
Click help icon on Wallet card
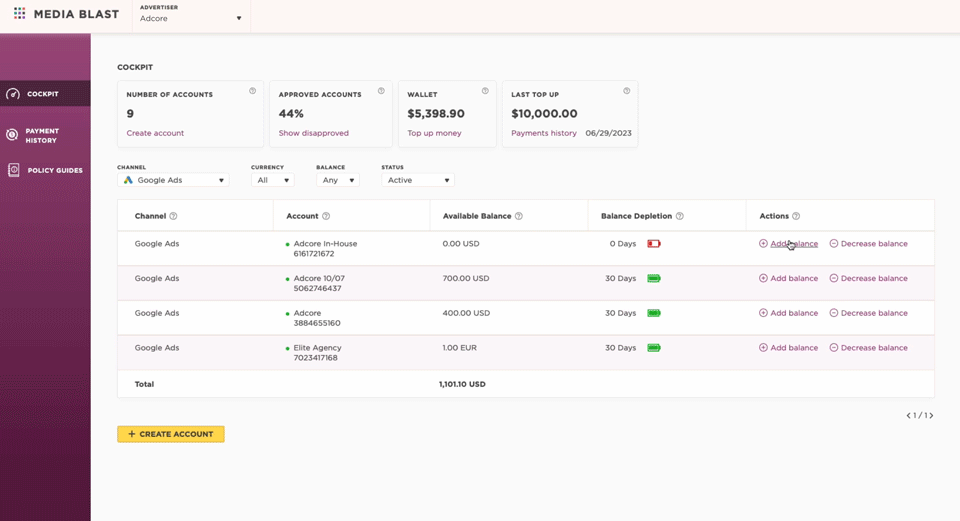tap(485, 91)
